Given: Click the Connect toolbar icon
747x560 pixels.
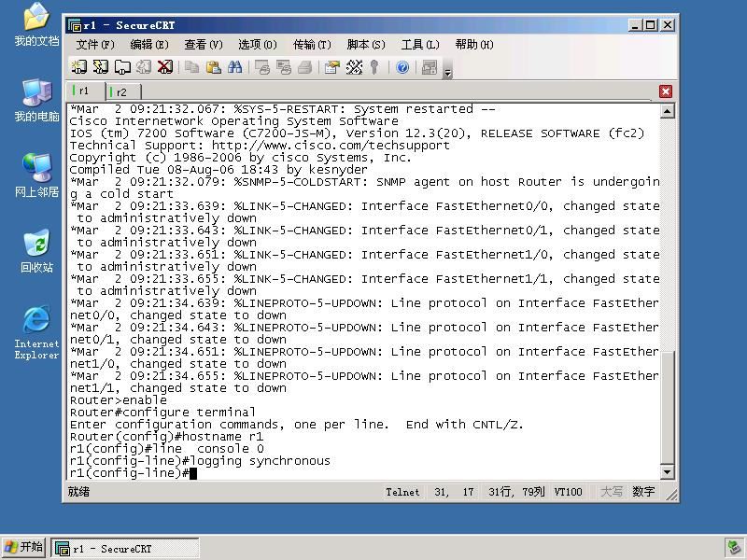Looking at the screenshot, I should [79, 66].
